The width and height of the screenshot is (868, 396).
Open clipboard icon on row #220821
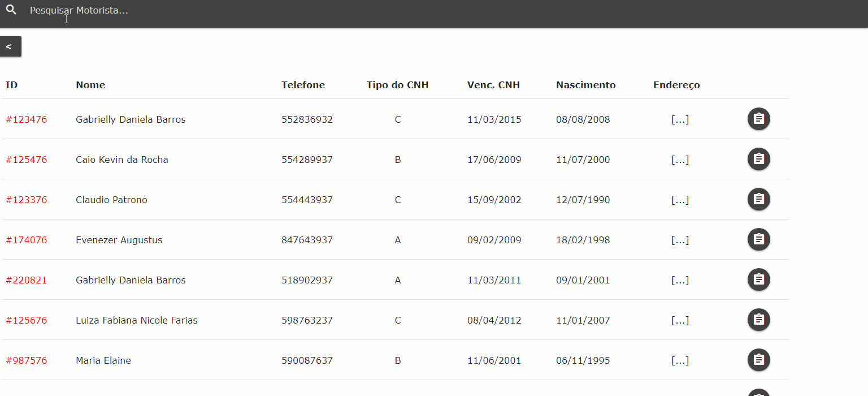point(758,279)
